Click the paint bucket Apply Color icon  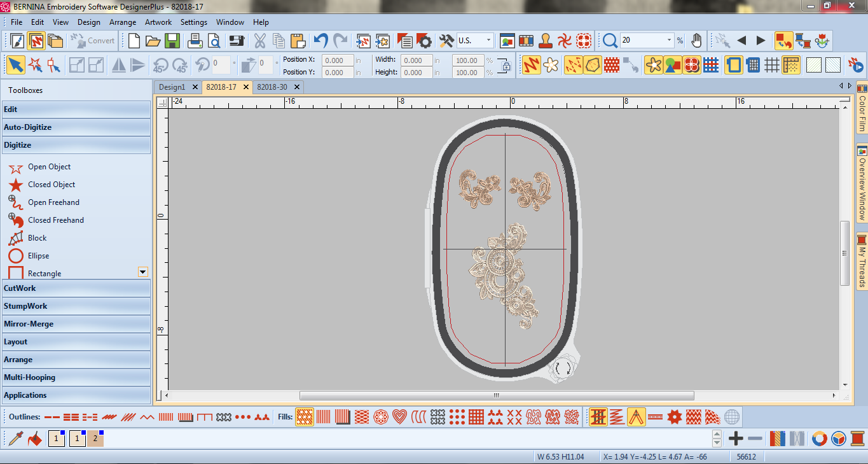coord(35,438)
